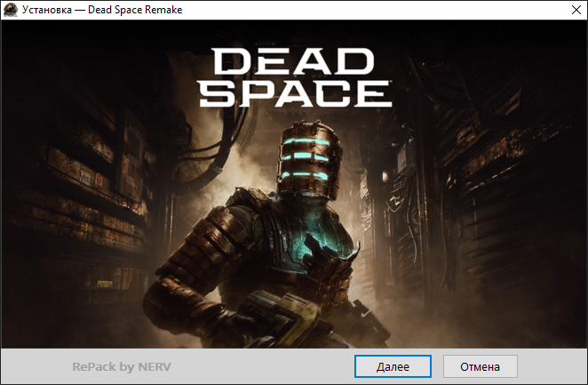The width and height of the screenshot is (588, 385).
Task: Click the DEAD SPACE logo title
Action: [294, 76]
